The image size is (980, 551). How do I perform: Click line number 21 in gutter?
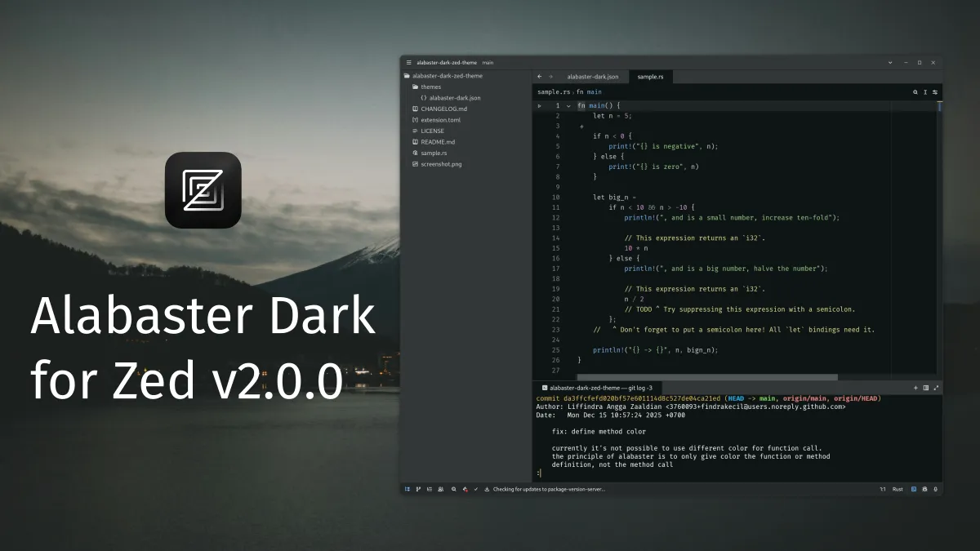click(555, 309)
